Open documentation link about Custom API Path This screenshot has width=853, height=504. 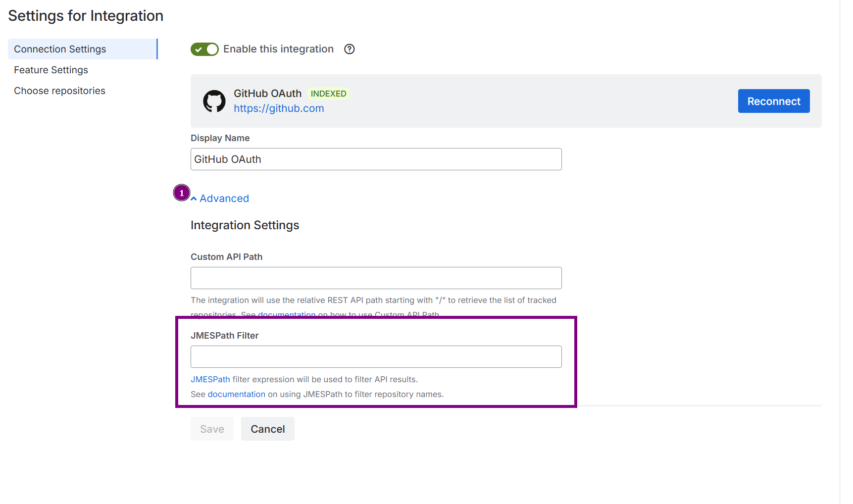tap(287, 314)
